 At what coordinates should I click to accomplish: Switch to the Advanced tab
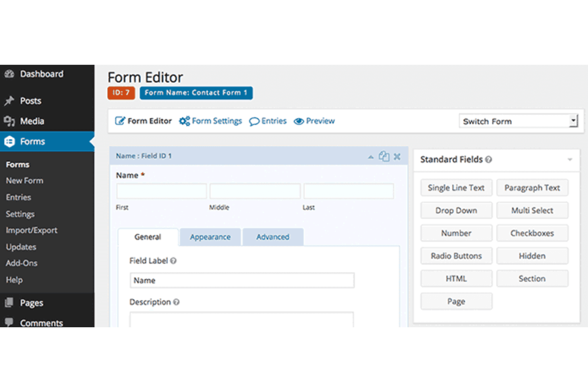(273, 237)
